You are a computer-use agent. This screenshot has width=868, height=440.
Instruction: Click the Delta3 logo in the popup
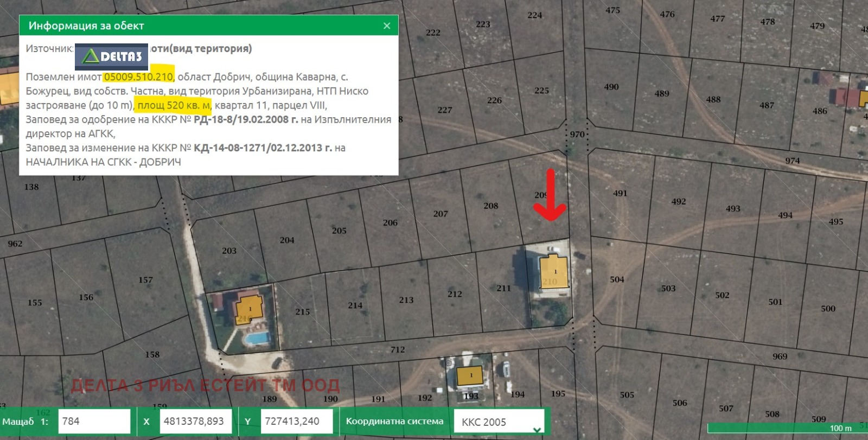tap(111, 56)
